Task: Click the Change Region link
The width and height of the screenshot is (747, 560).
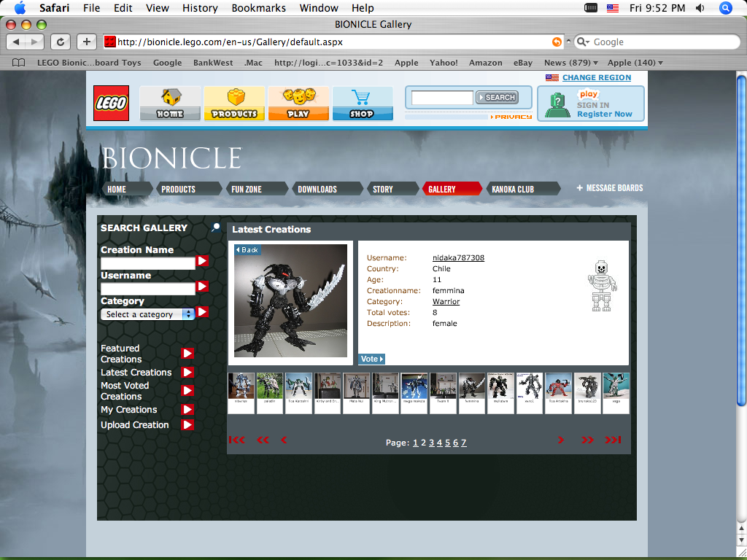Action: coord(597,77)
